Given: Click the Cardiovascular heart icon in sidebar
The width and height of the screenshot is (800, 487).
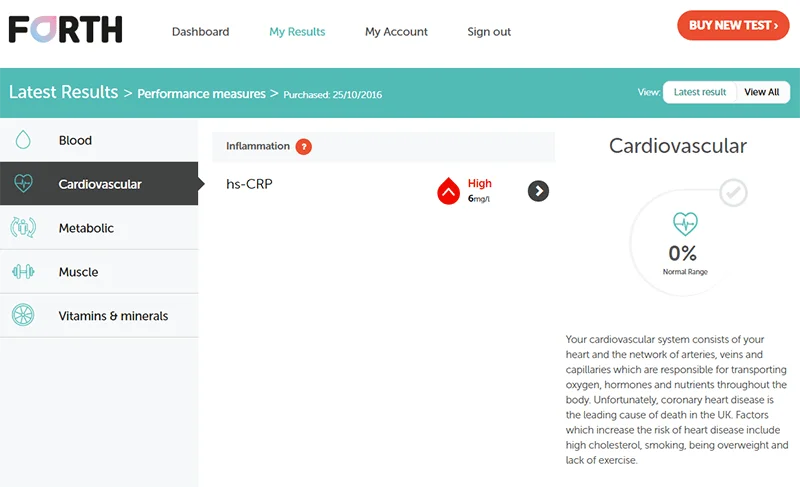Looking at the screenshot, I should pos(22,184).
